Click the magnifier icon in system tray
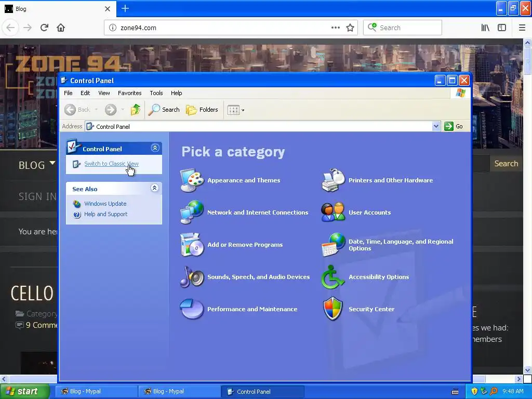532x399 pixels. (x=494, y=391)
